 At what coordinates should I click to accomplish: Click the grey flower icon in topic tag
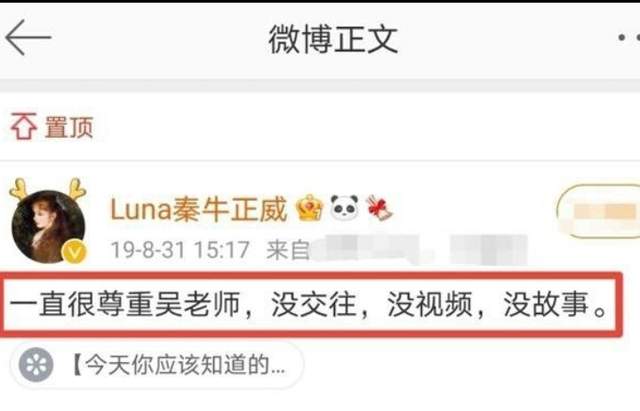tap(36, 365)
